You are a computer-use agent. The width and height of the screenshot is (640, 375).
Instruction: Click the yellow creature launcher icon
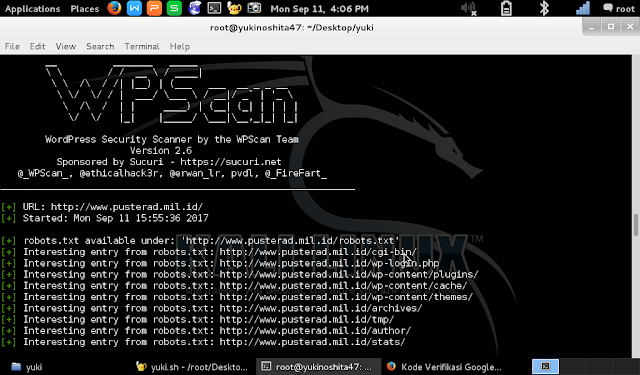click(234, 8)
